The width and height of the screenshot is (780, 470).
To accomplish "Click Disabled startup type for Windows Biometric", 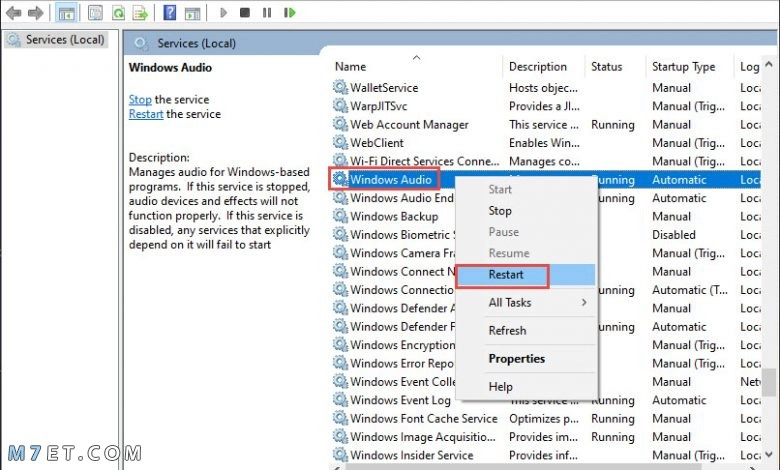I will tap(674, 235).
